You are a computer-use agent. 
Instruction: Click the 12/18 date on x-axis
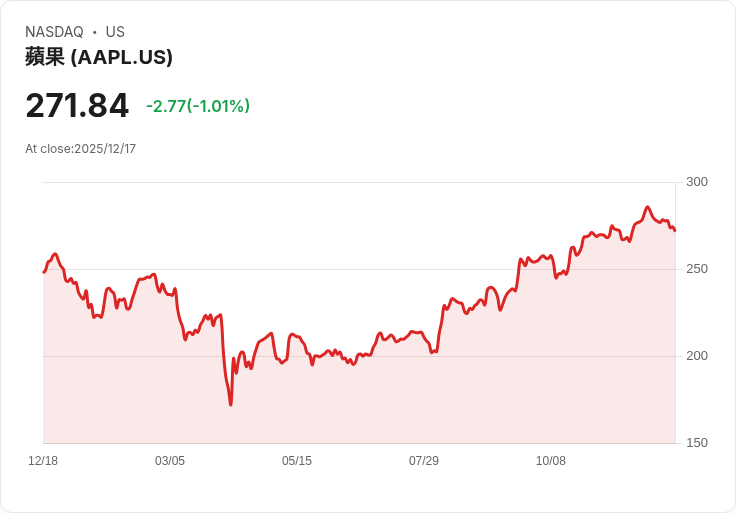pyautogui.click(x=43, y=461)
